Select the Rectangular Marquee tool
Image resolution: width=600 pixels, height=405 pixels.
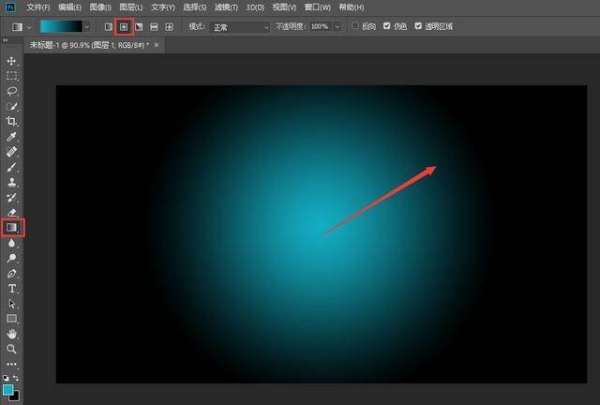(x=12, y=76)
